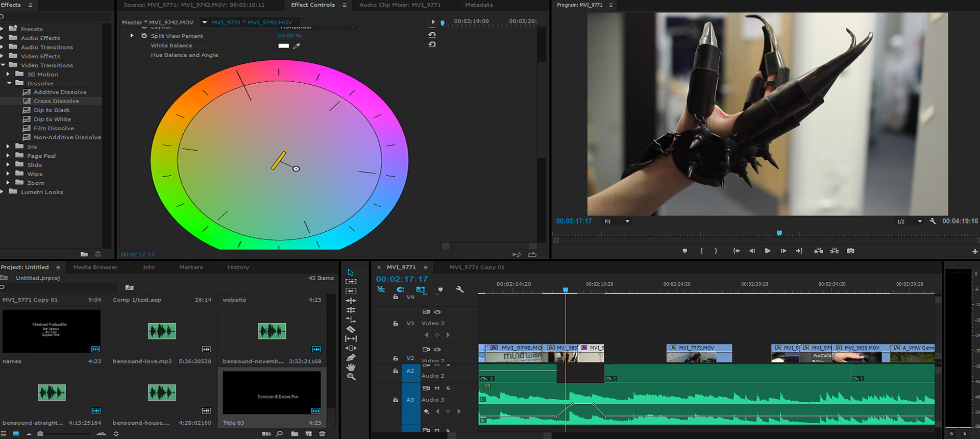Select the Razor tool in tools panel
The image size is (980, 439).
pyautogui.click(x=351, y=329)
